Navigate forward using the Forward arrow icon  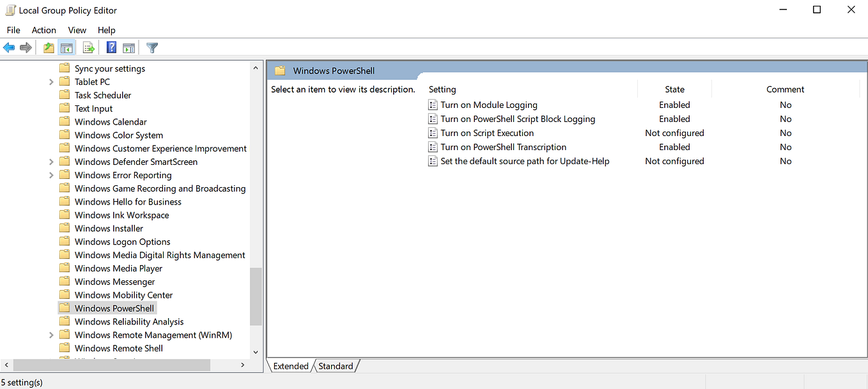25,47
